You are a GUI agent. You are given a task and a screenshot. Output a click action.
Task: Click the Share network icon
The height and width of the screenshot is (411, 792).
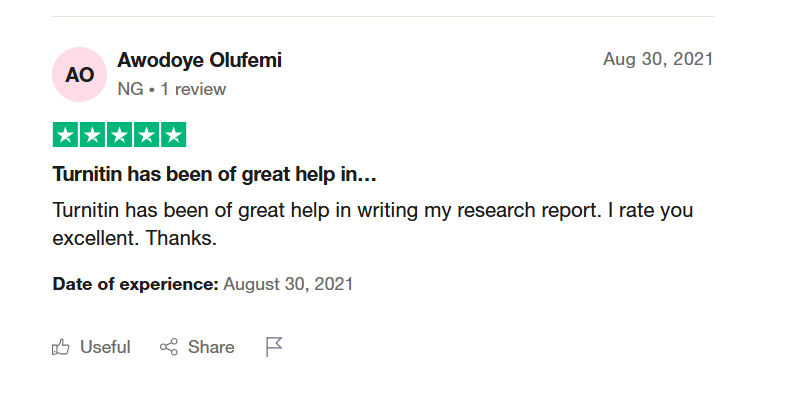(x=169, y=347)
